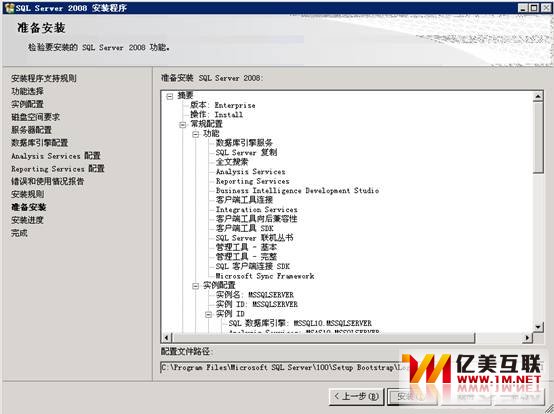Maximize the installer window

[534, 8]
